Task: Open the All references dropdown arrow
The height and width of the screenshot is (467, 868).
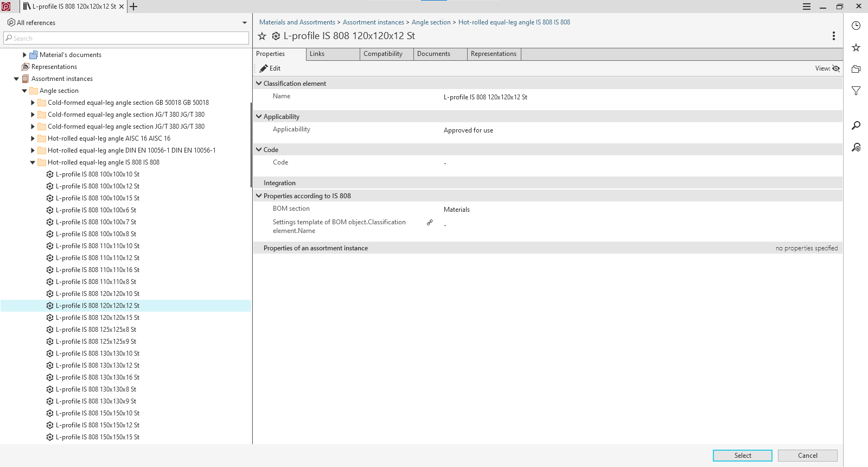Action: 245,23
